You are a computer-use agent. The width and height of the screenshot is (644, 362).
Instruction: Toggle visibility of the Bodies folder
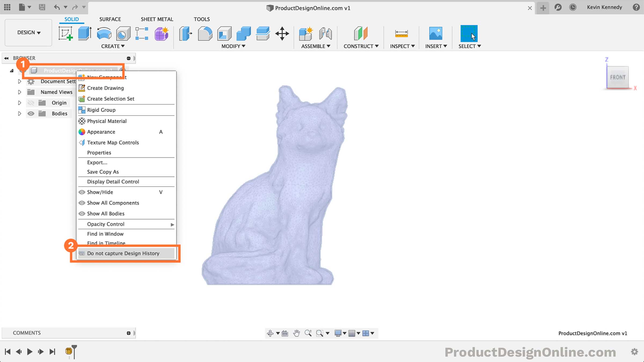click(x=31, y=113)
